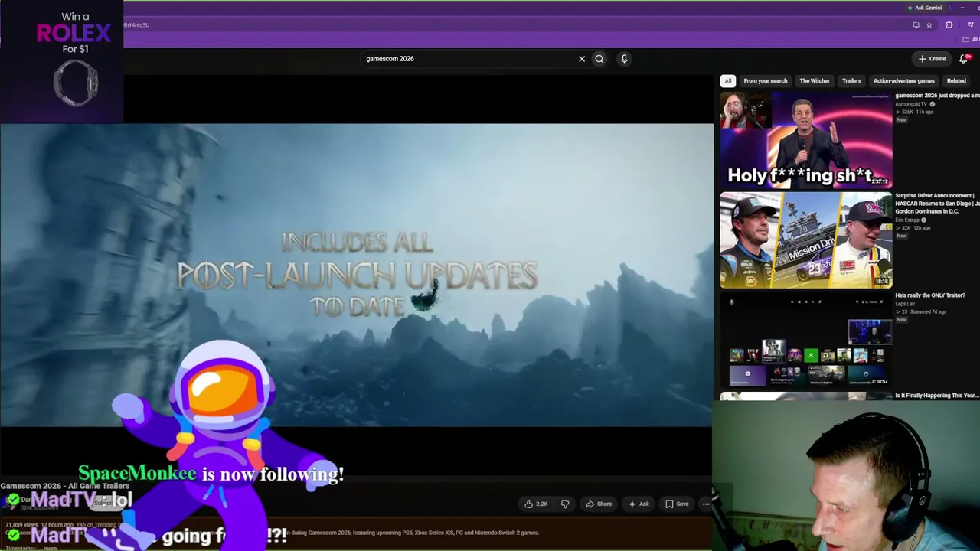The image size is (980, 551).
Task: Open 'Is It Finally Happening This Year' title
Action: coord(937,396)
